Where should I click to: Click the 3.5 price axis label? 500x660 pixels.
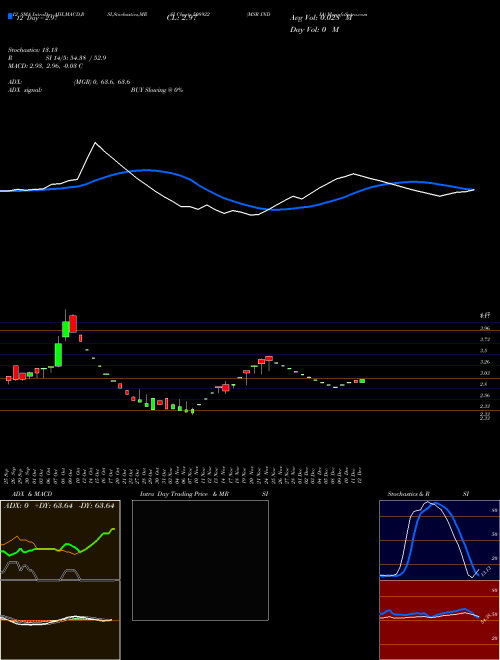[484, 350]
